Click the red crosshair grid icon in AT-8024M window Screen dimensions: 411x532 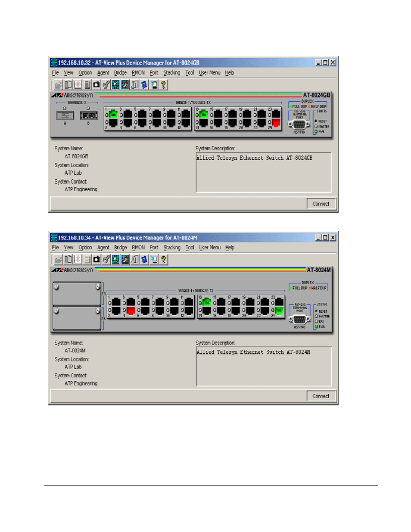pos(78,259)
